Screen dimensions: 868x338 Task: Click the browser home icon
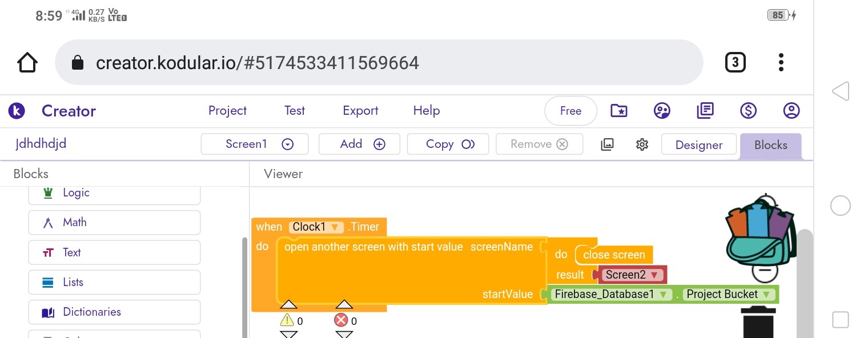pyautogui.click(x=27, y=62)
